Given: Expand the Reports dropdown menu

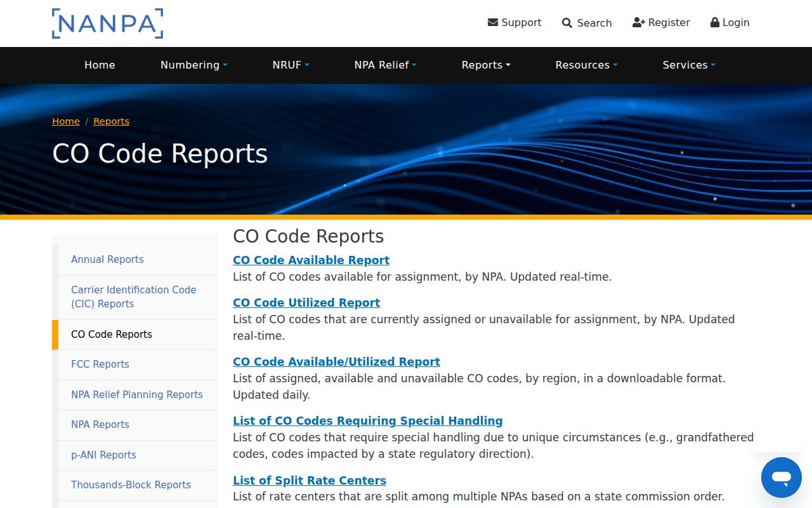Looking at the screenshot, I should pos(486,65).
